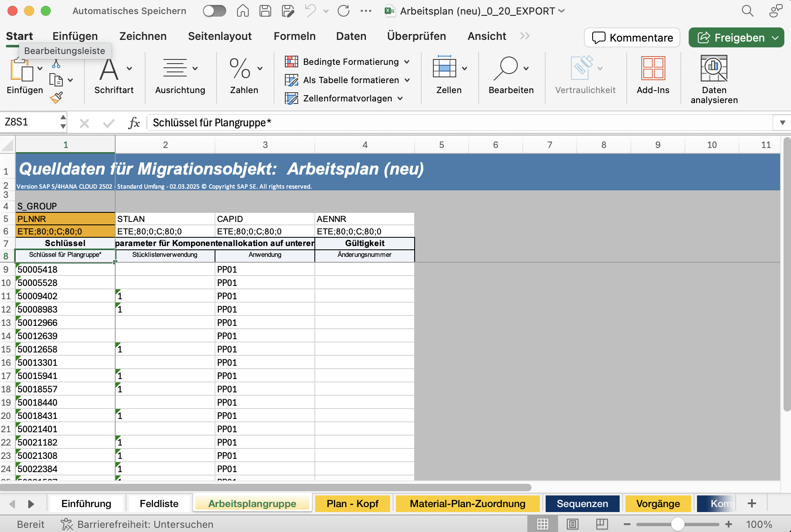Click the Name Box showing Z8S1
The height and width of the screenshot is (532, 791).
(x=30, y=122)
